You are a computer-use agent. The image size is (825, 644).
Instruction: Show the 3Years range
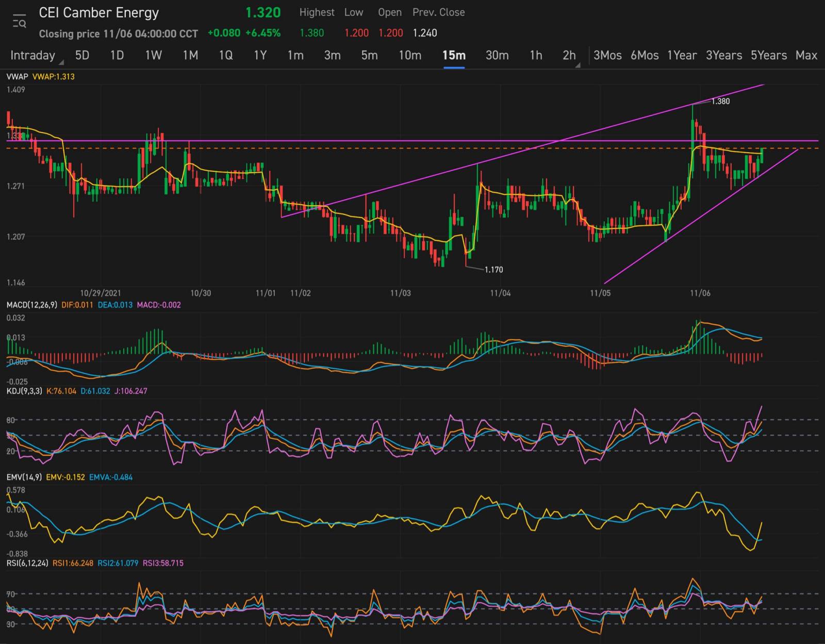pyautogui.click(x=723, y=55)
